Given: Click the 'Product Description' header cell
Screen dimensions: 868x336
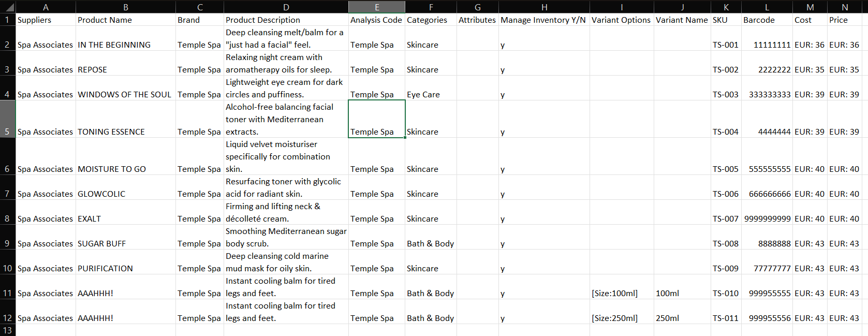Looking at the screenshot, I should [286, 20].
